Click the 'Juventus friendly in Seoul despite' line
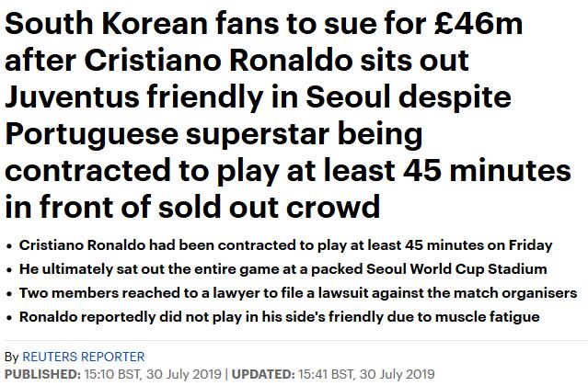Screen dimensions: 588x386 point(258,97)
